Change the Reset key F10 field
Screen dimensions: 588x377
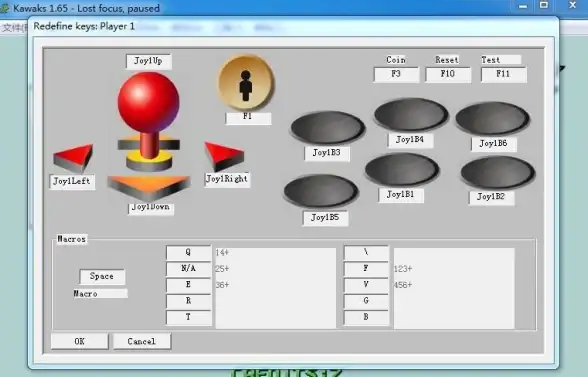448,74
